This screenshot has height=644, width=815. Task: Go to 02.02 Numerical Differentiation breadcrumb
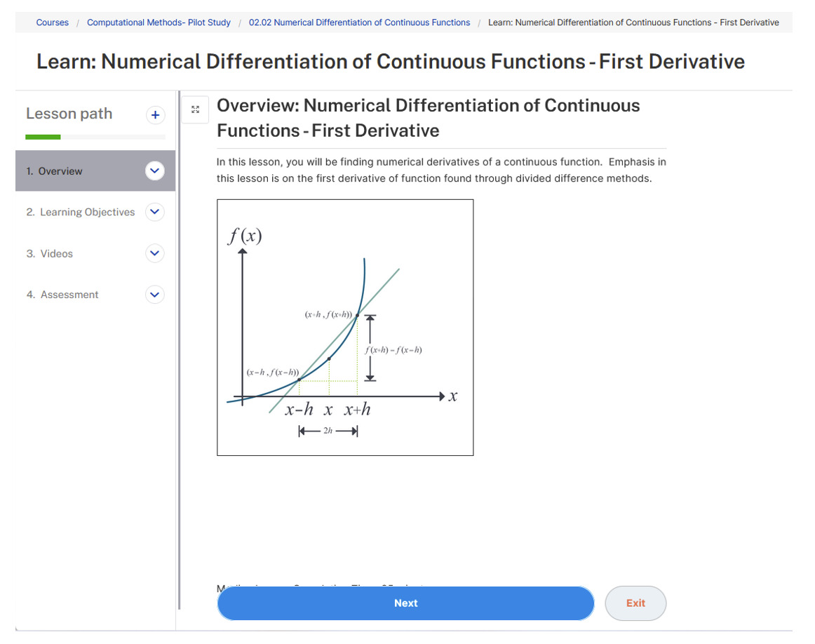coord(359,22)
